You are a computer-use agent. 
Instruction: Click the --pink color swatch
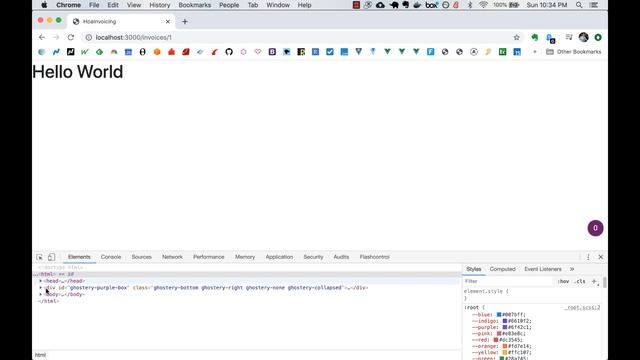pos(499,333)
